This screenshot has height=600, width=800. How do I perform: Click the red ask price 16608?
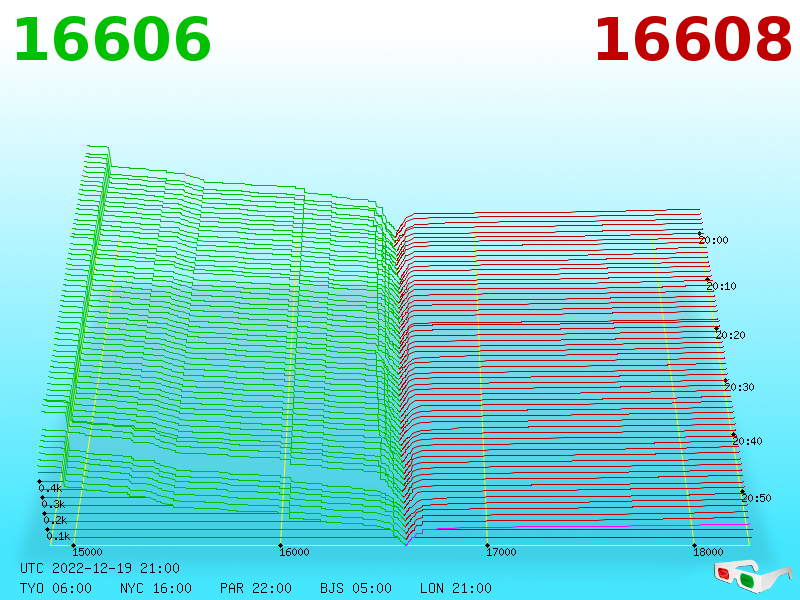pos(693,40)
